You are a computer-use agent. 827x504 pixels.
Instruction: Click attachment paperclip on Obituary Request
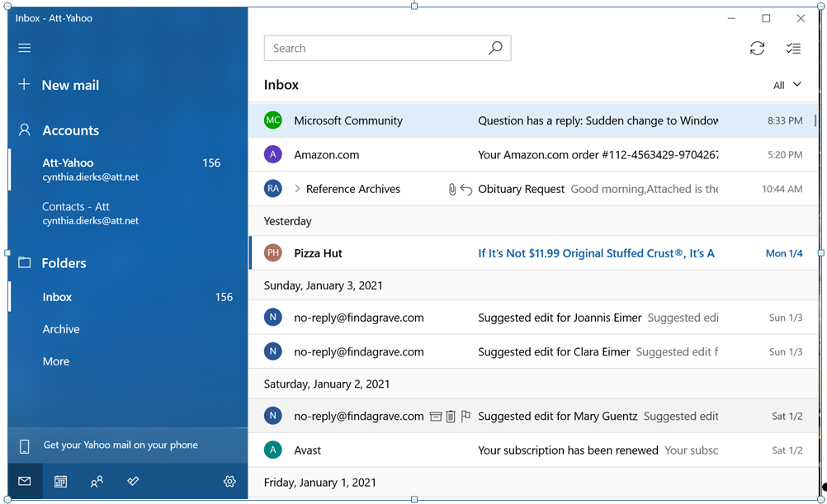[x=452, y=189]
